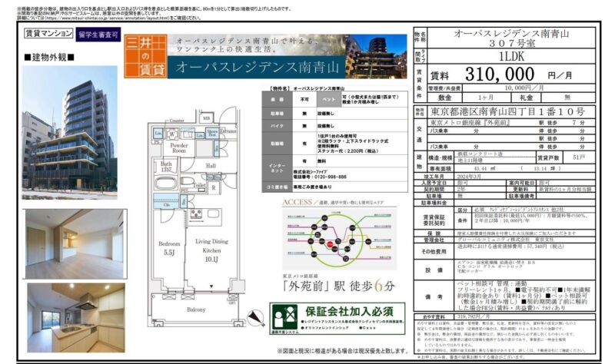Viewport: 615px width, 364px height.
Task: Click the Powder Room label on floor plan
Action: [179, 147]
